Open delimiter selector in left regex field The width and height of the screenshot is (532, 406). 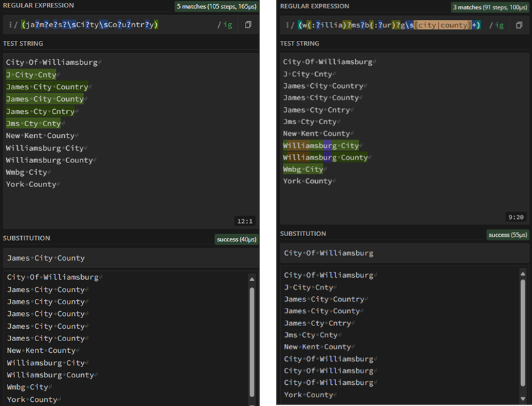[10, 25]
